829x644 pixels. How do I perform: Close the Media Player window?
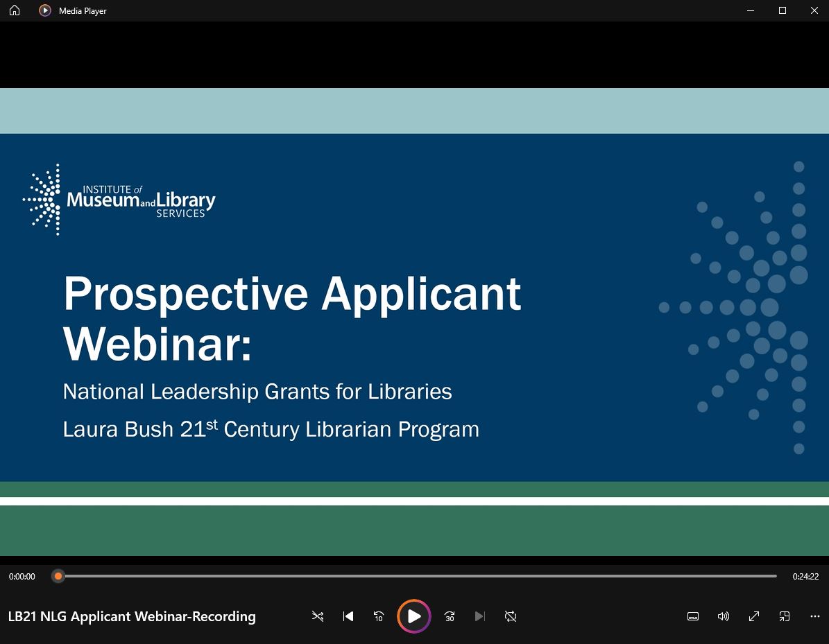pos(814,10)
